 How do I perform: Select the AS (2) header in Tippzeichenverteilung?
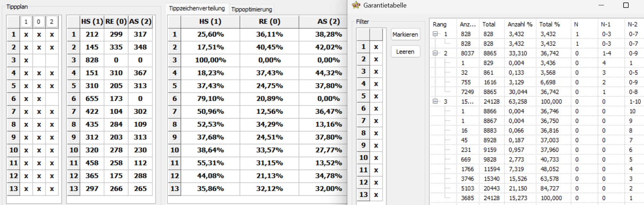pyautogui.click(x=328, y=21)
